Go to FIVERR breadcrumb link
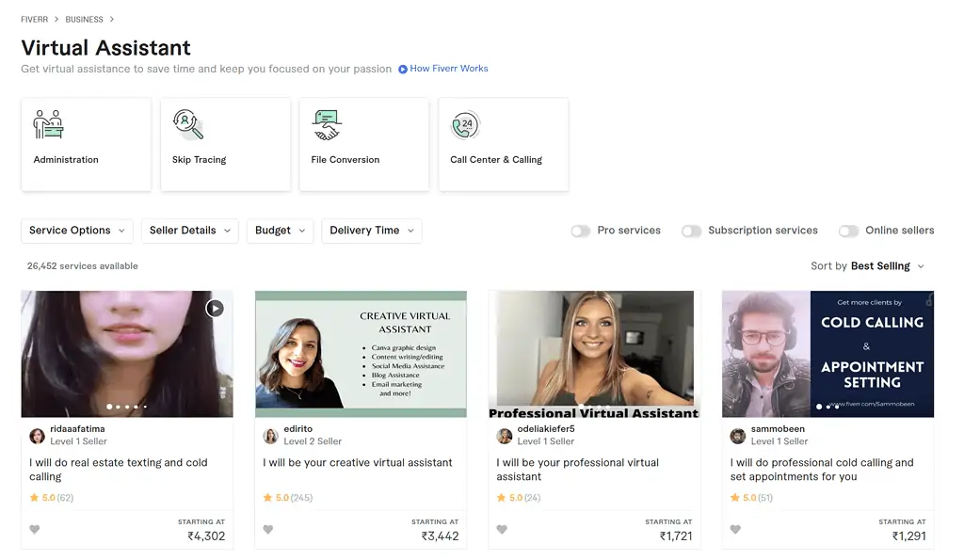964x560 pixels. coord(34,19)
